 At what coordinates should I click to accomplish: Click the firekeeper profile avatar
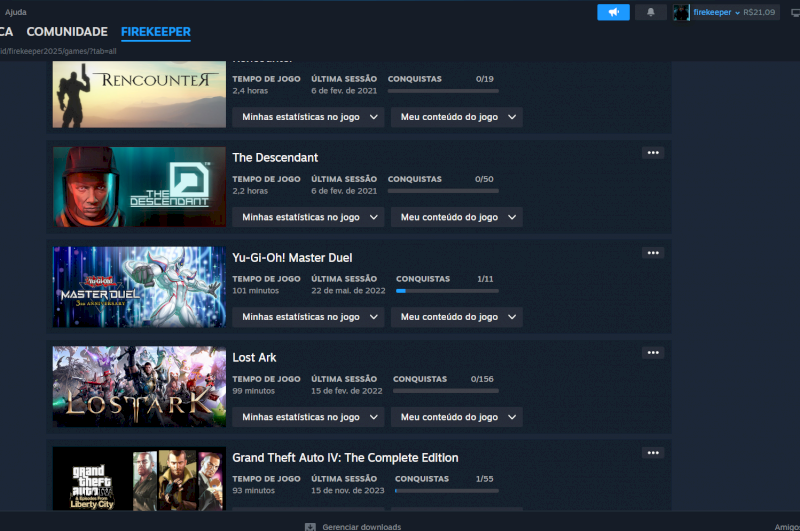click(x=681, y=12)
